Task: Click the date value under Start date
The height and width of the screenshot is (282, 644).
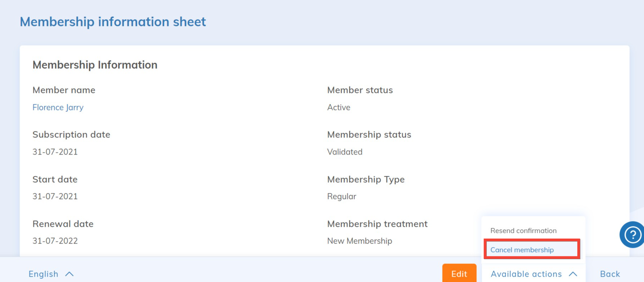Action: tap(55, 196)
